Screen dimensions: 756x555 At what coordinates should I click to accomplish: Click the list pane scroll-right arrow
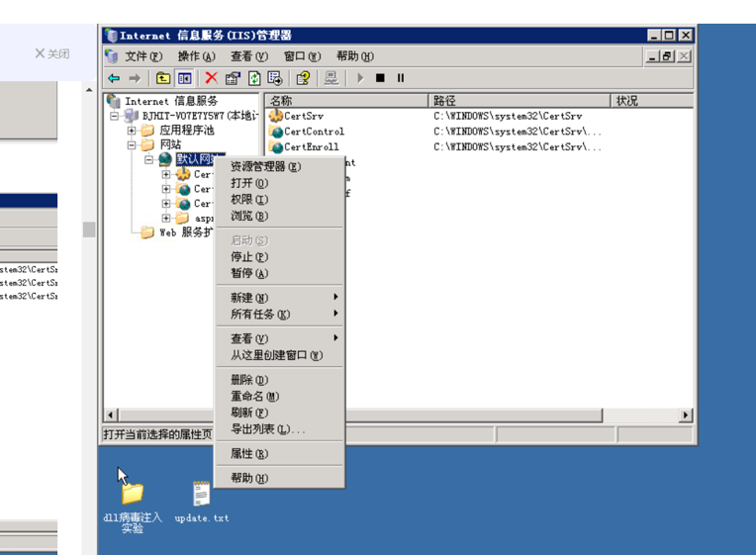[686, 415]
